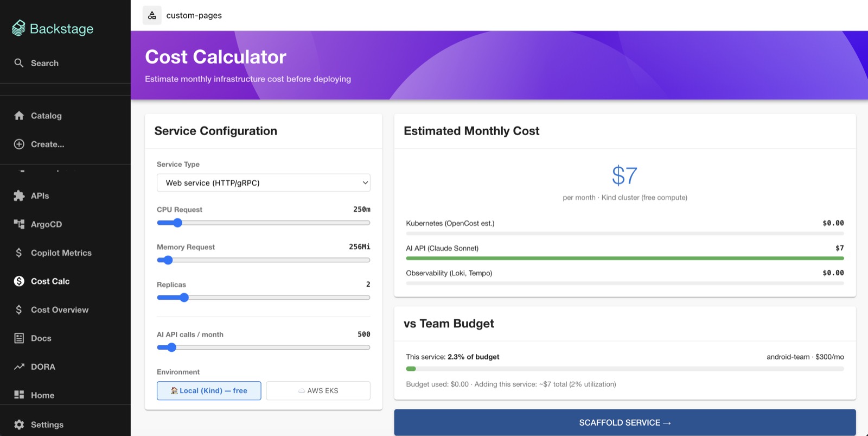This screenshot has height=436, width=868.
Task: Click the CPU Request slider handle
Action: tap(177, 223)
